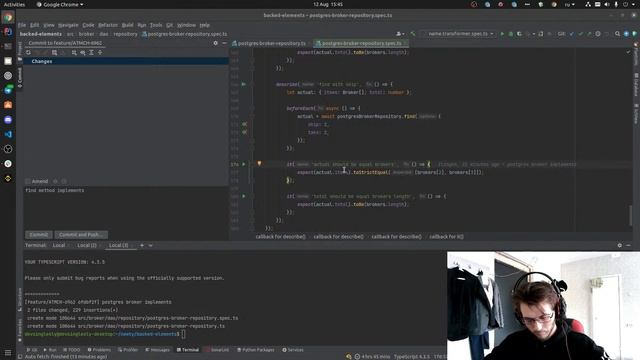Switch to the first Local terminal tab
This screenshot has width=640, height=360.
[60, 245]
